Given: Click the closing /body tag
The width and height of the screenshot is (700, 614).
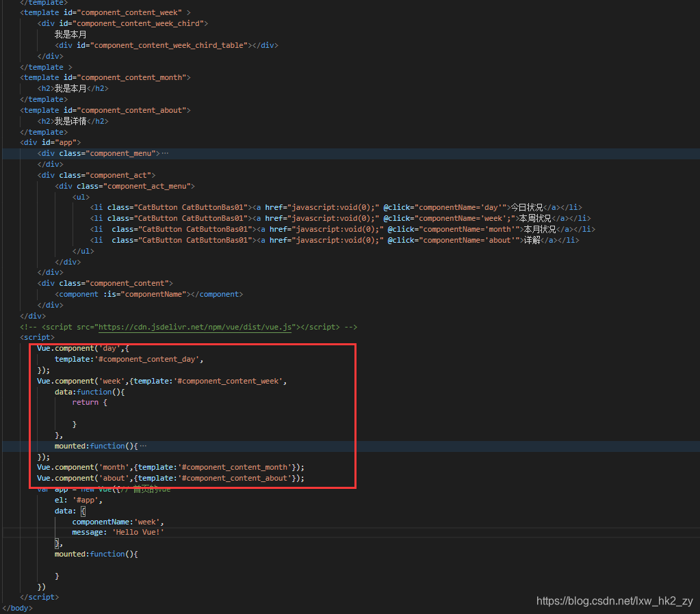Looking at the screenshot, I should [17, 609].
